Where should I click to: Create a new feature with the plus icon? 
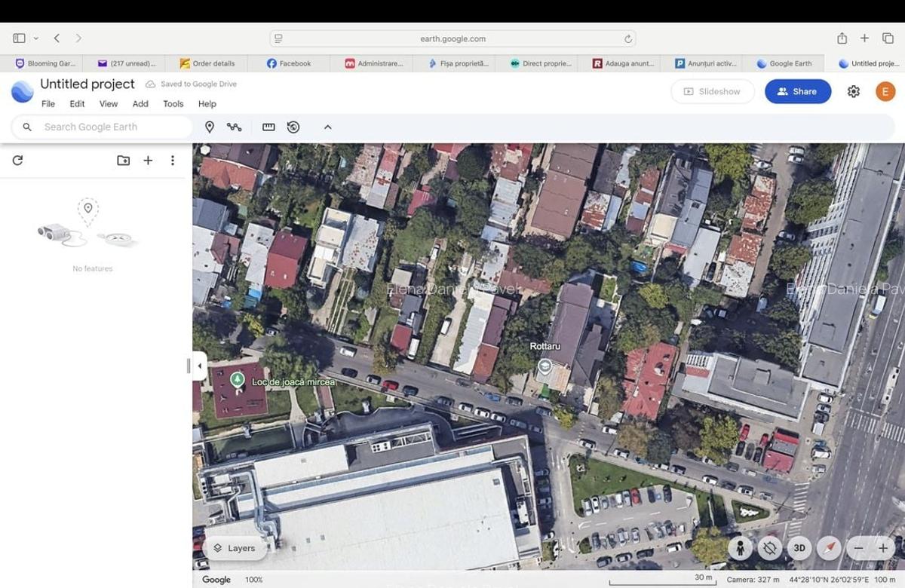coord(148,160)
